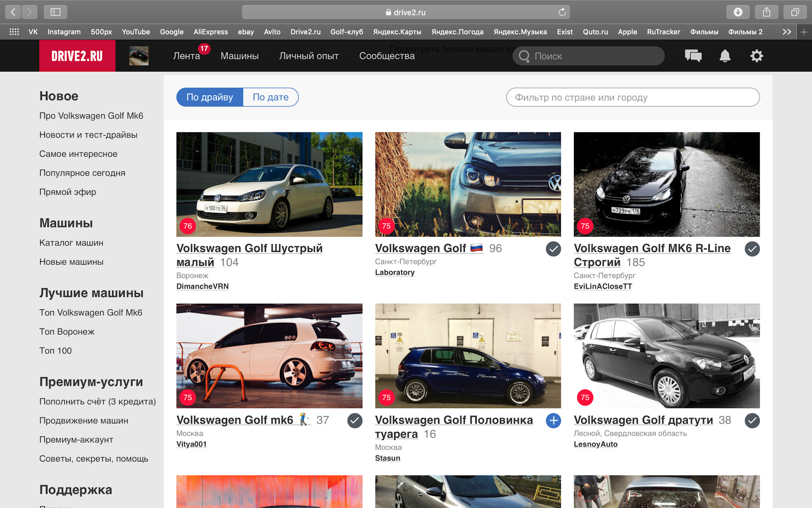Viewport: 812px width, 508px height.
Task: Open Прямой эфир sidebar link
Action: (x=68, y=192)
